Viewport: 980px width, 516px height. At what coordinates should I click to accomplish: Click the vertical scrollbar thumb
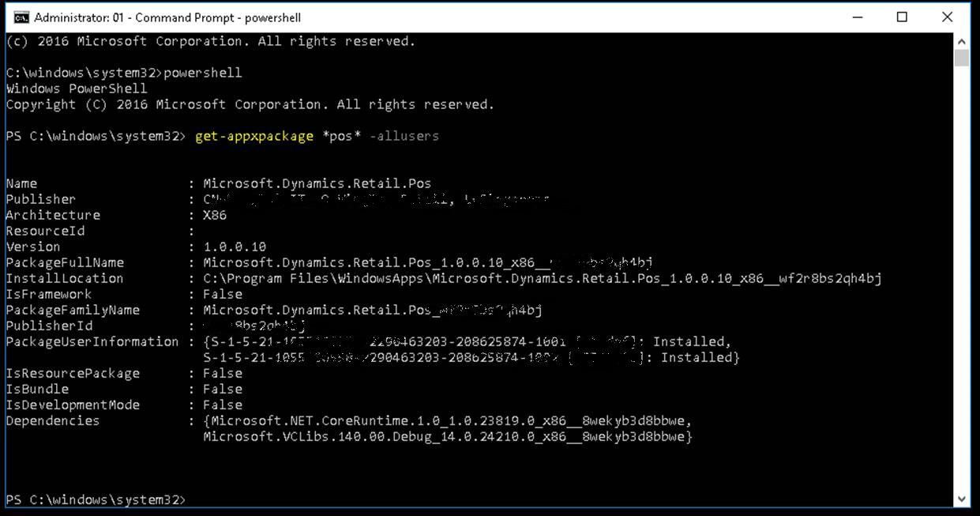tap(961, 58)
